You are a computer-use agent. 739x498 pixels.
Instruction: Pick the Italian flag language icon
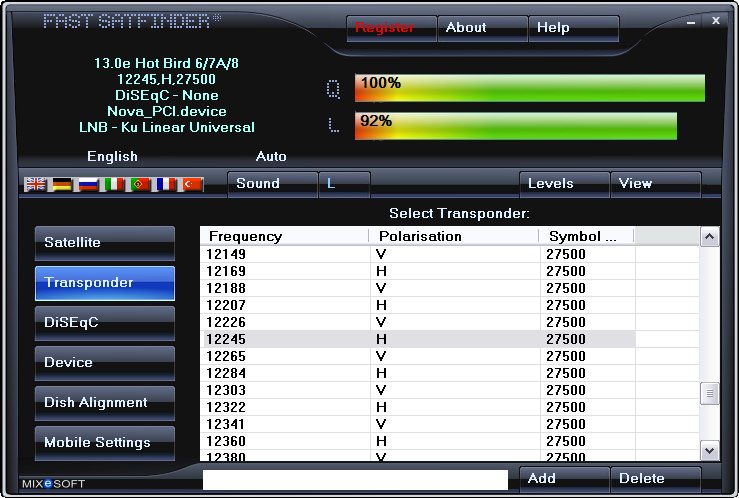pyautogui.click(x=114, y=184)
